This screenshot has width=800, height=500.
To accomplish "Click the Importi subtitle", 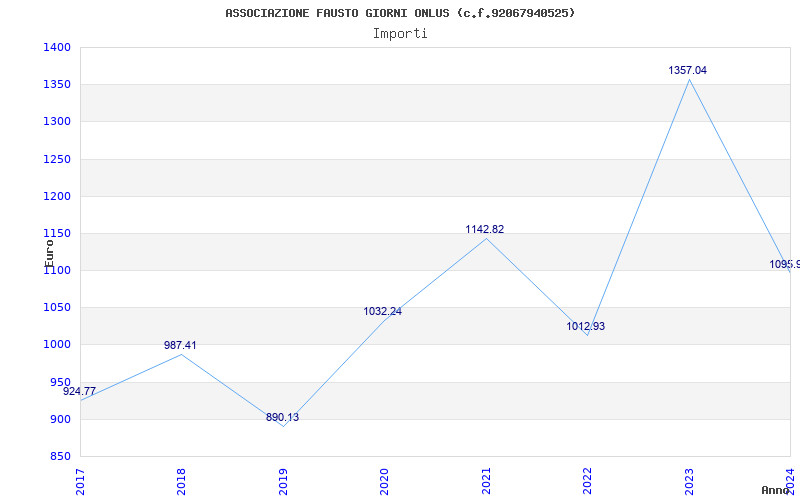I will click(x=400, y=34).
